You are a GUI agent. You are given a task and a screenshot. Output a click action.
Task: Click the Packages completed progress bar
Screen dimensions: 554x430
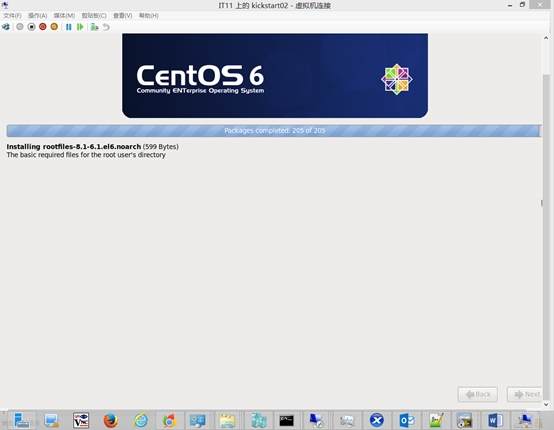tap(274, 131)
